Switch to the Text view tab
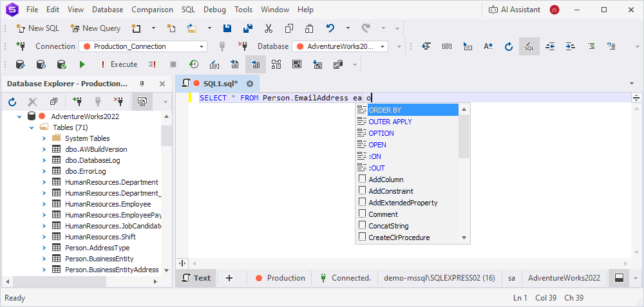Screen dimensions: 644x307 (196, 278)
